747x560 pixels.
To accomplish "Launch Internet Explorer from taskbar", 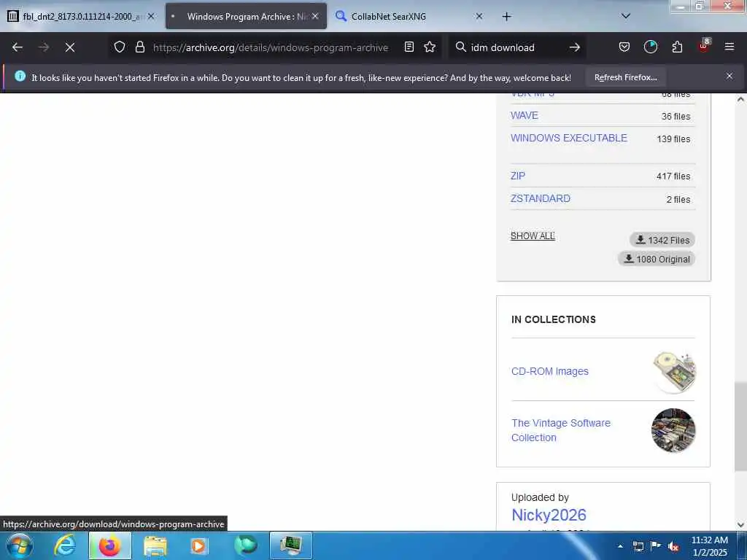I will point(64,545).
